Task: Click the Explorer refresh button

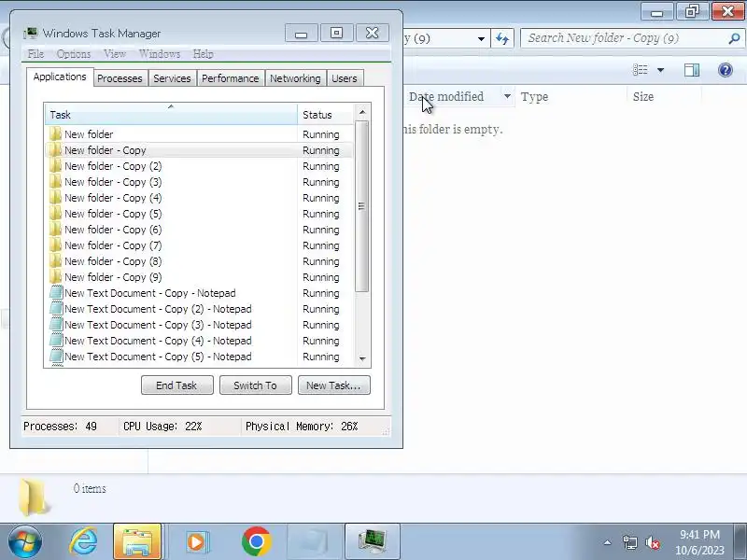Action: 502,38
